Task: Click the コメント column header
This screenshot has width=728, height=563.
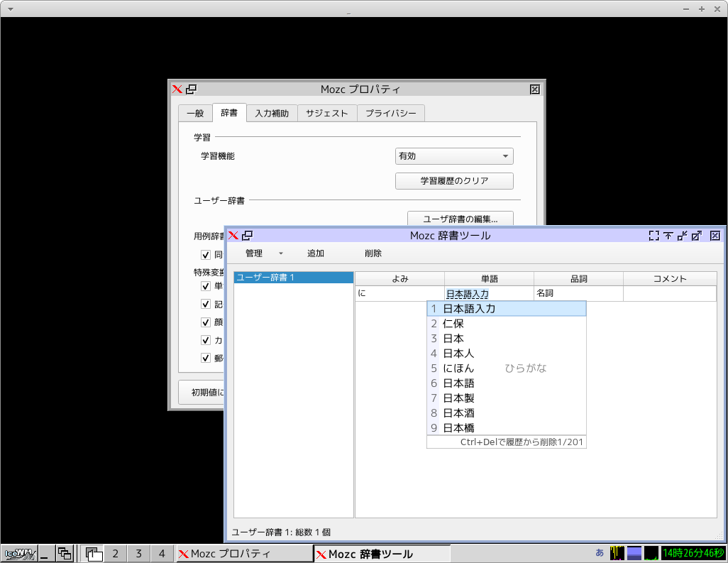Action: point(670,279)
